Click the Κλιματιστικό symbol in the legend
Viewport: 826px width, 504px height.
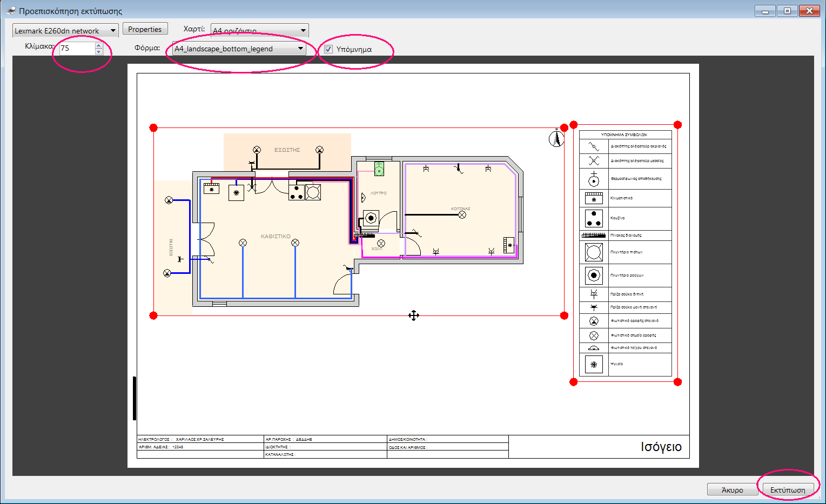click(594, 198)
